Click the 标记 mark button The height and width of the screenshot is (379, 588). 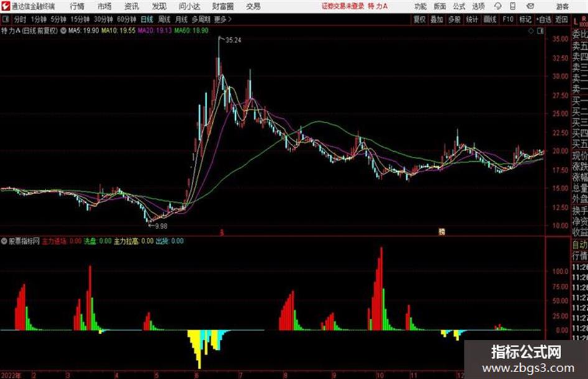(x=525, y=19)
